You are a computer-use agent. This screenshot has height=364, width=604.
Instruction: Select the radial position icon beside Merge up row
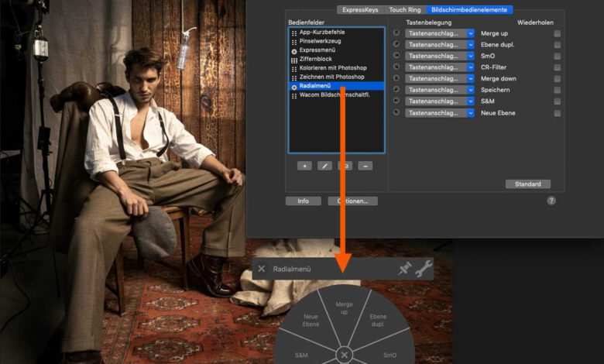coord(396,33)
